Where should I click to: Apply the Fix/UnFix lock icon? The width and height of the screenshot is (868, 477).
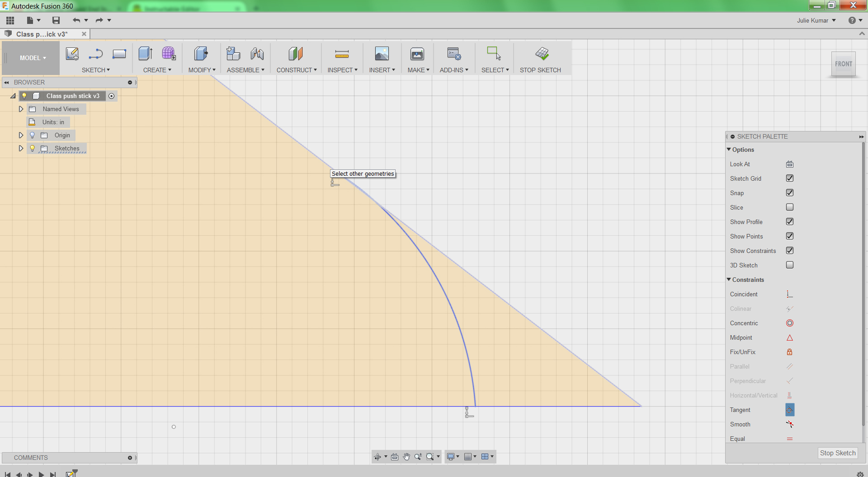790,352
